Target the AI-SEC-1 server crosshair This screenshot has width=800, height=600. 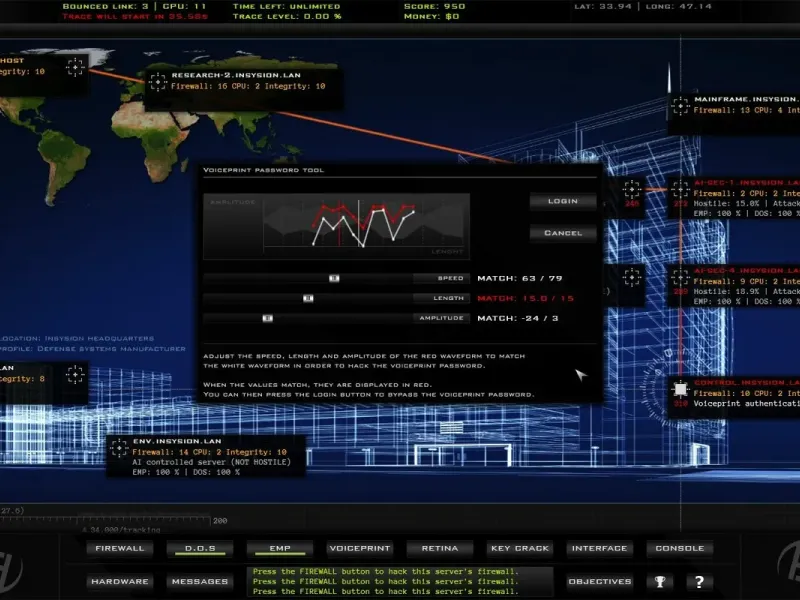click(x=680, y=189)
